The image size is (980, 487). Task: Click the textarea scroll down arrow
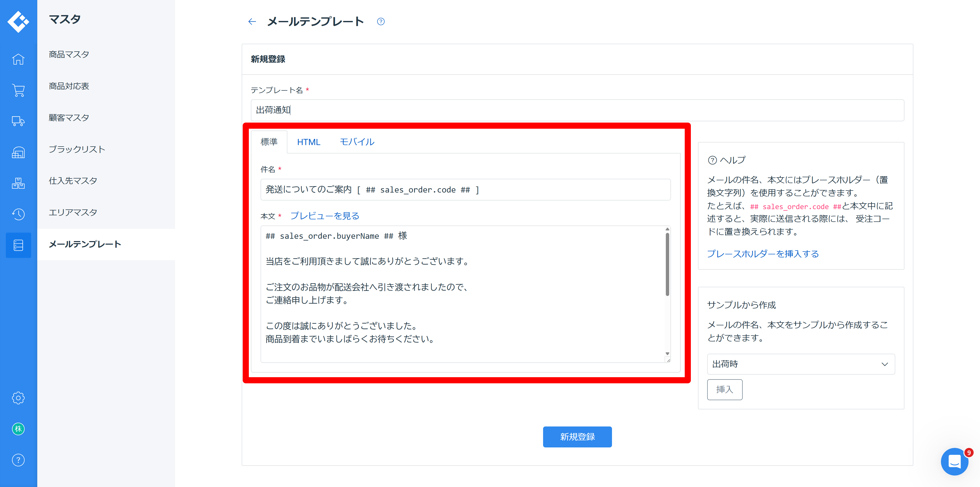pyautogui.click(x=667, y=354)
